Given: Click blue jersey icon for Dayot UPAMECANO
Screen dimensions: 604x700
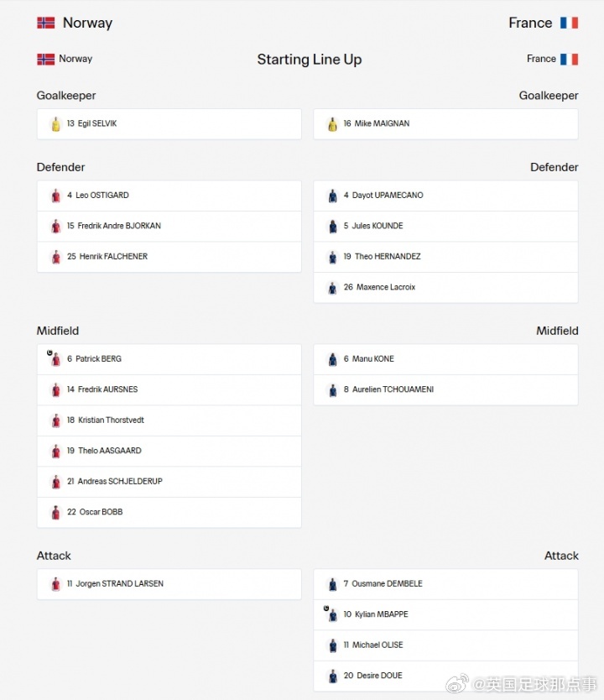Looking at the screenshot, I should coord(332,196).
